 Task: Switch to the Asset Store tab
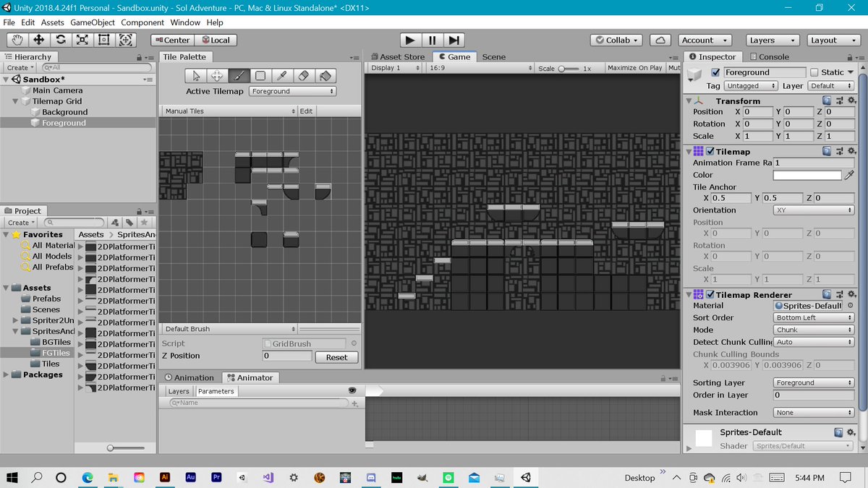coord(398,57)
